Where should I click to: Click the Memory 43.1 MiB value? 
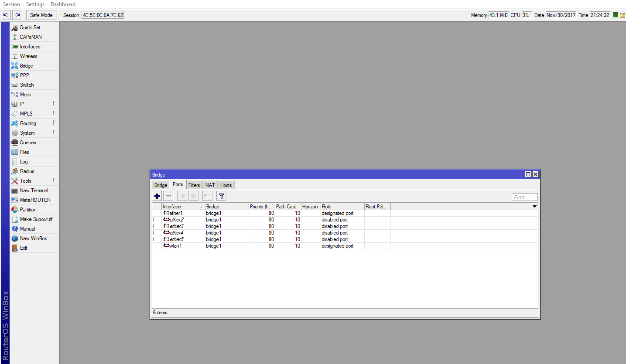[x=498, y=15]
